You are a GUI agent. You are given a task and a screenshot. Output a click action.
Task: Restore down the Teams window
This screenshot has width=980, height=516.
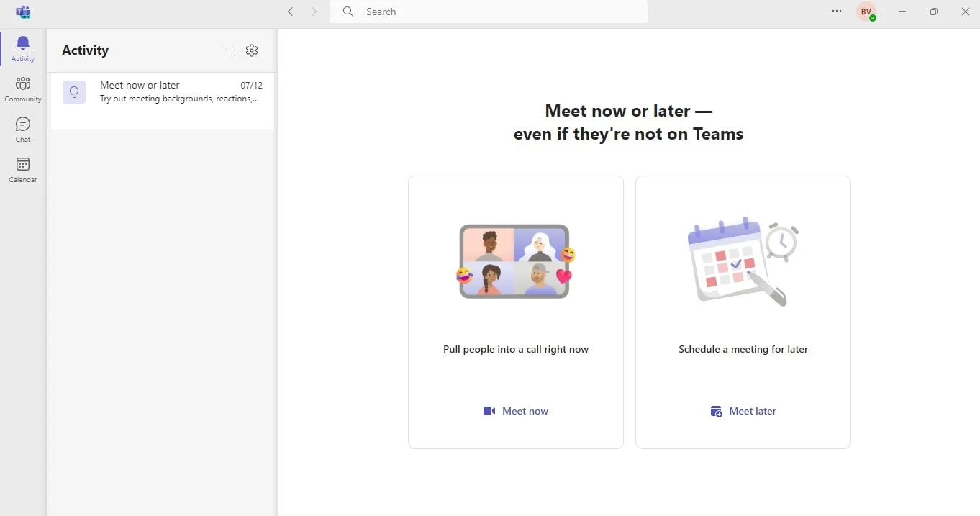point(933,12)
